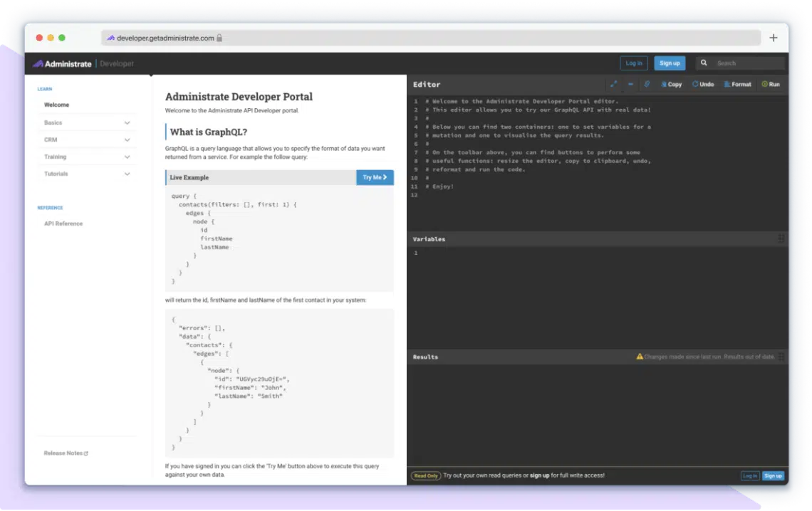The height and width of the screenshot is (511, 812).
Task: Click Log in in the bottom bar
Action: pyautogui.click(x=750, y=476)
